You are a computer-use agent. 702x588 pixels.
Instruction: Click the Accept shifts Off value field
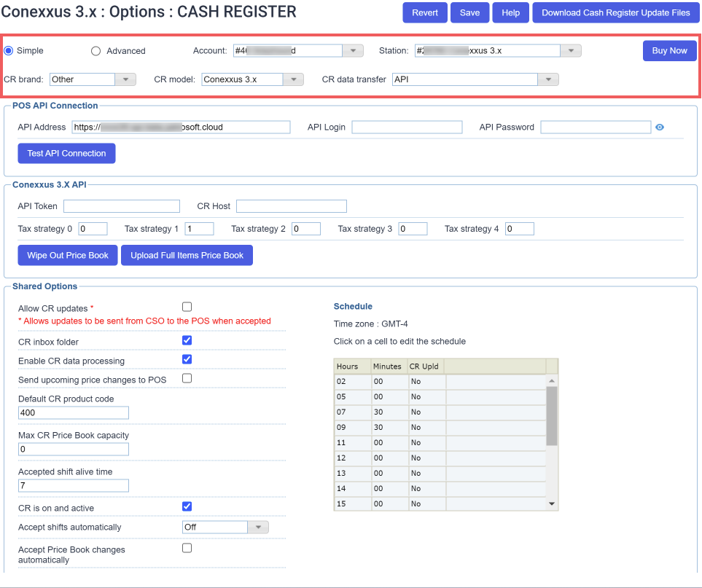click(215, 527)
